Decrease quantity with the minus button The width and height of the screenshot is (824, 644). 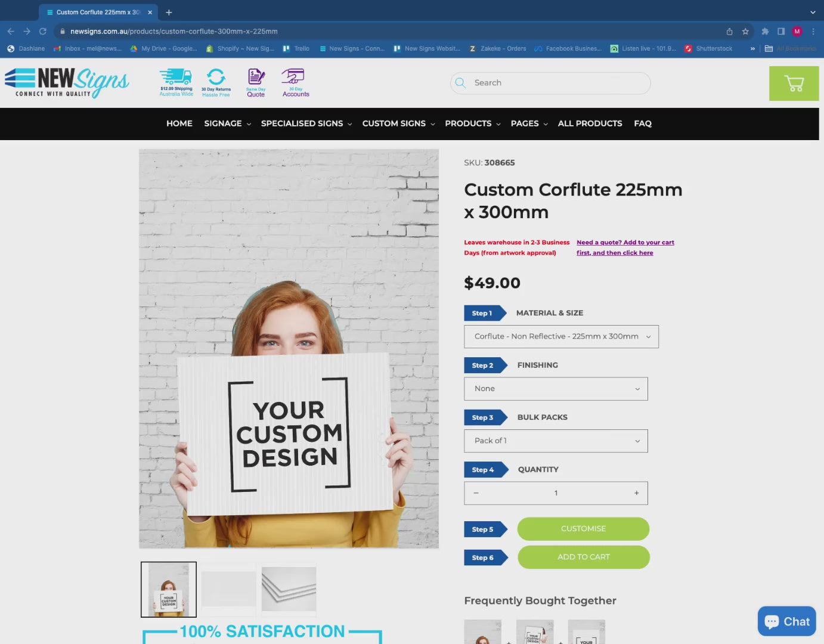pyautogui.click(x=476, y=493)
